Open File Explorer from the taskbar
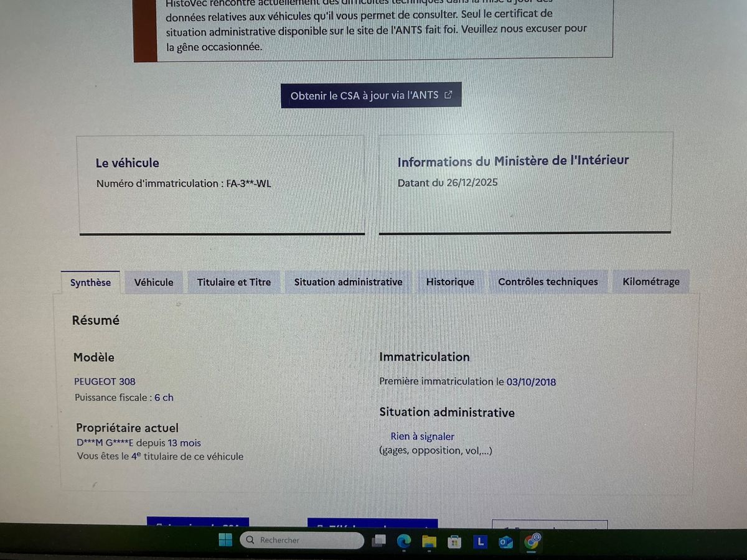 429,541
